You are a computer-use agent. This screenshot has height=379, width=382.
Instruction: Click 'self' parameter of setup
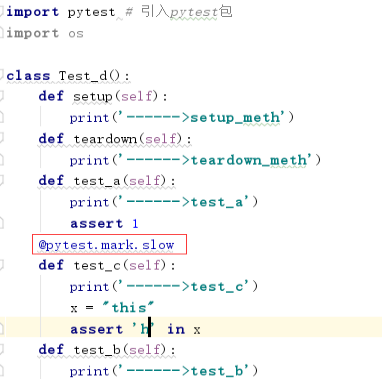point(137,97)
